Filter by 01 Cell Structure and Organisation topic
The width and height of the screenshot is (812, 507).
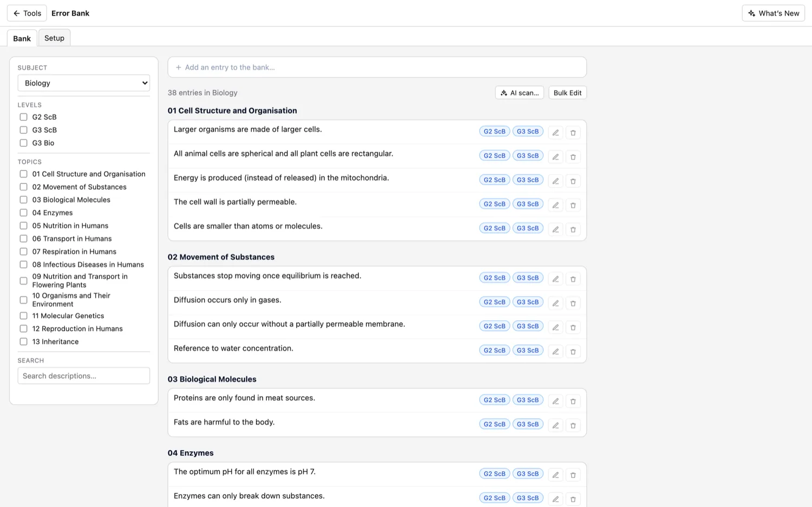click(x=23, y=174)
